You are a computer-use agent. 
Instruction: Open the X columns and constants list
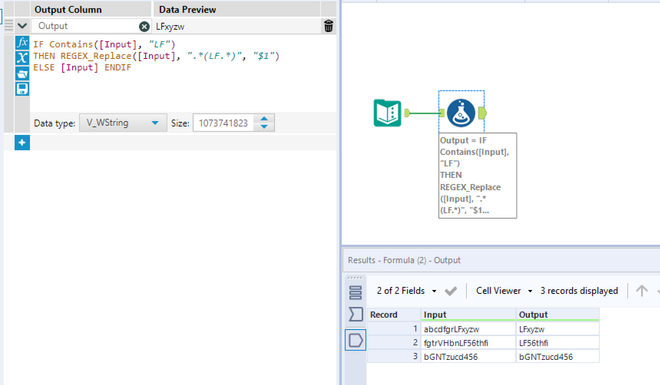22,58
